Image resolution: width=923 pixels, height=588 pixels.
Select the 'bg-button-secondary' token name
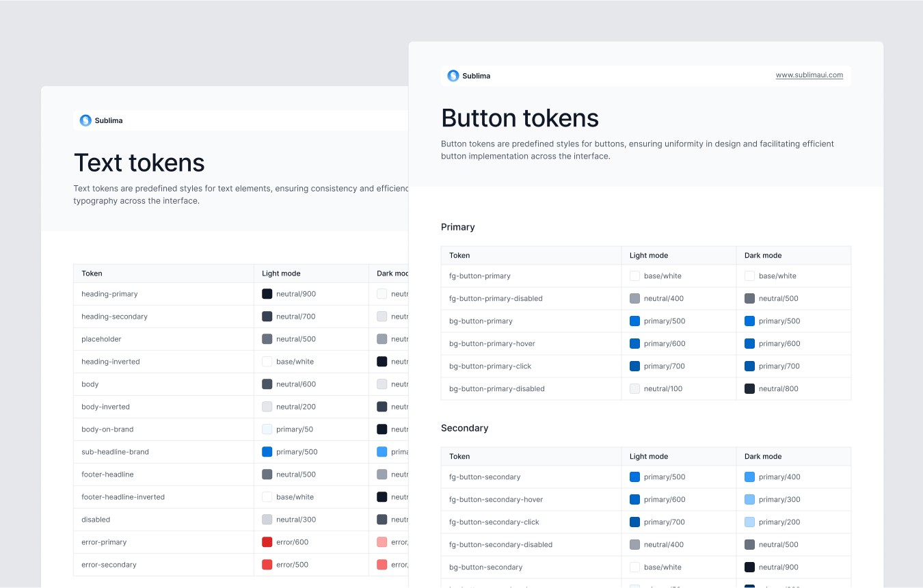(486, 567)
